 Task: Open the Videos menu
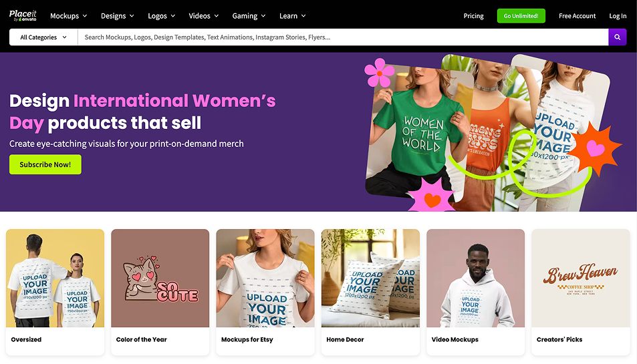204,16
